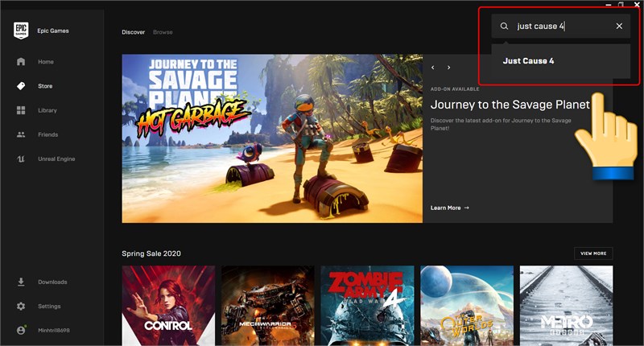The height and width of the screenshot is (346, 644).
Task: Switch to the Discover tab
Action: coord(133,32)
